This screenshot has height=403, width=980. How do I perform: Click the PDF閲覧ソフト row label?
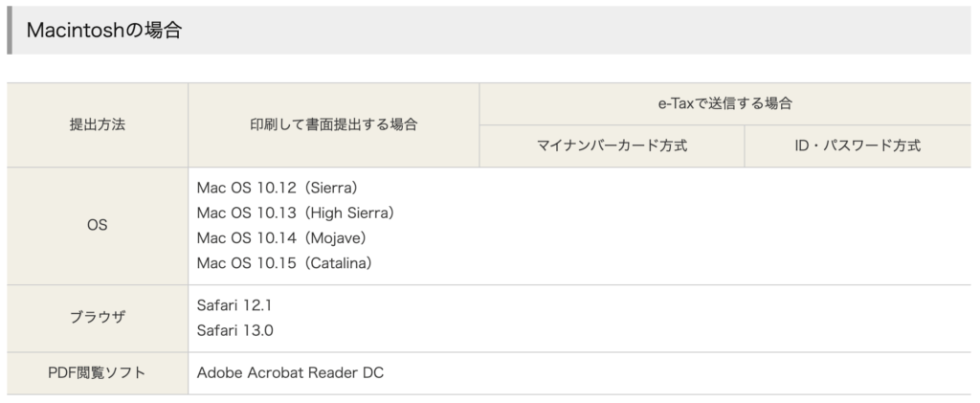point(98,373)
